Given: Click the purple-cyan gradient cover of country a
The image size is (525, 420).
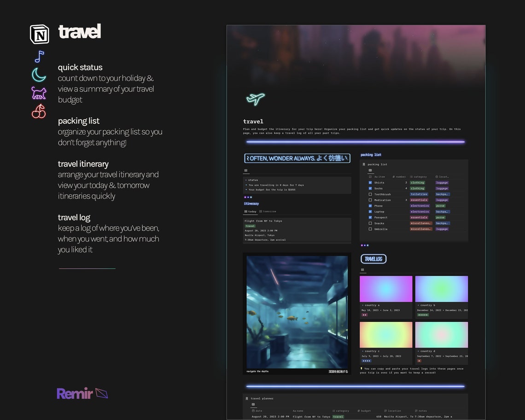Looking at the screenshot, I should (x=386, y=289).
